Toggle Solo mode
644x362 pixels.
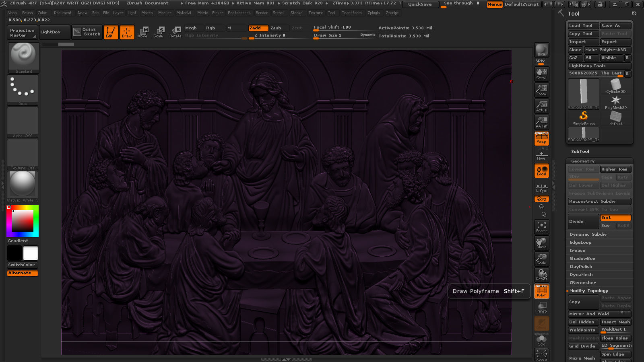541,340
